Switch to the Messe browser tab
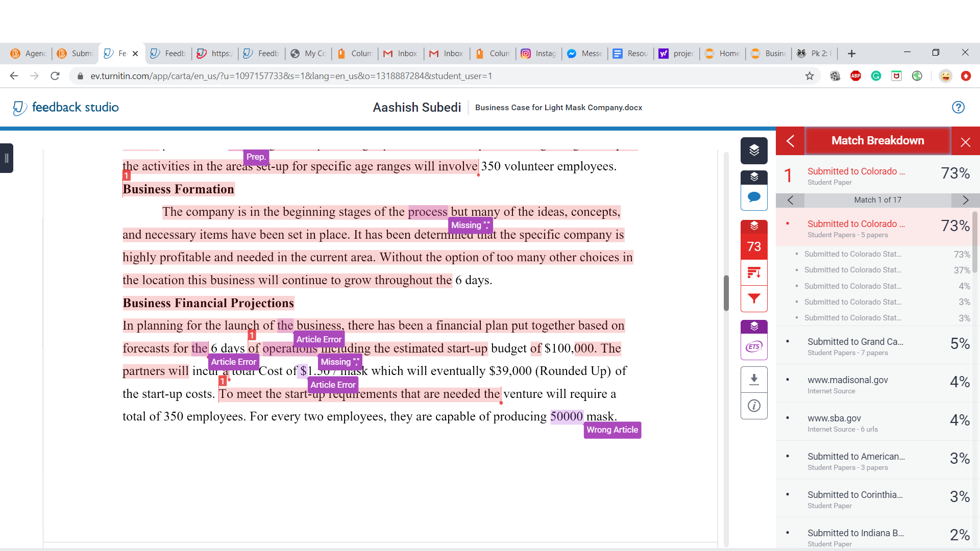The image size is (980, 551). click(x=584, y=54)
